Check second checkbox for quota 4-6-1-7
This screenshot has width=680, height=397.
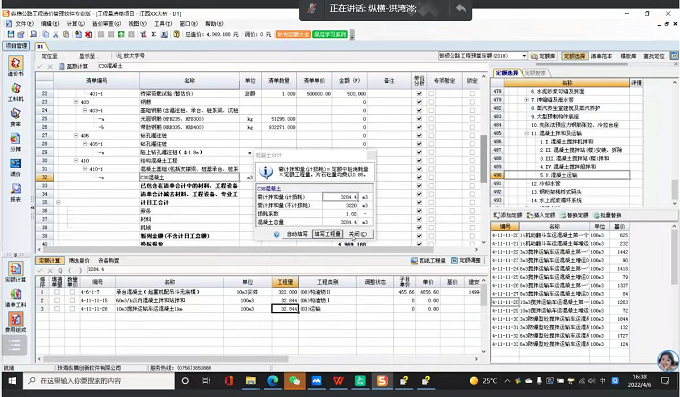click(72, 292)
